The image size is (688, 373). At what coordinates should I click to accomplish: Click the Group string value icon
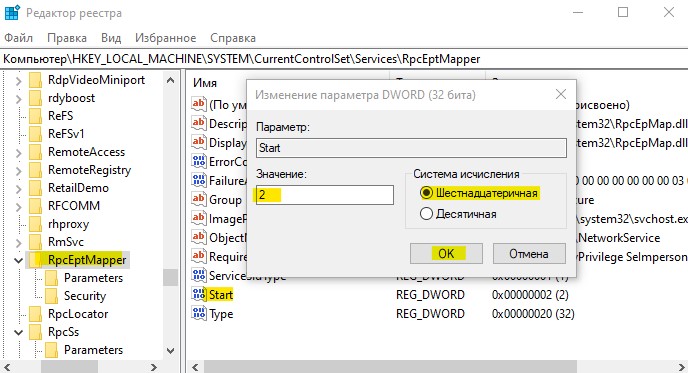199,199
